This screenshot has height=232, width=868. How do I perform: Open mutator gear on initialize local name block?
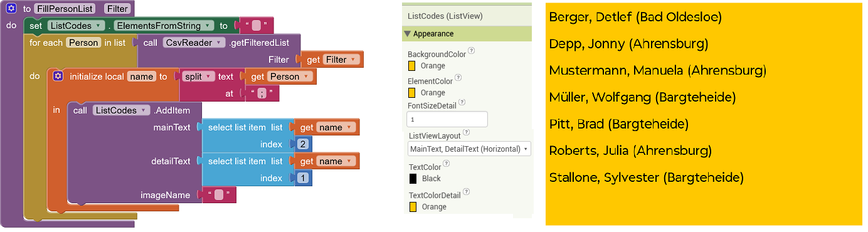[x=58, y=76]
